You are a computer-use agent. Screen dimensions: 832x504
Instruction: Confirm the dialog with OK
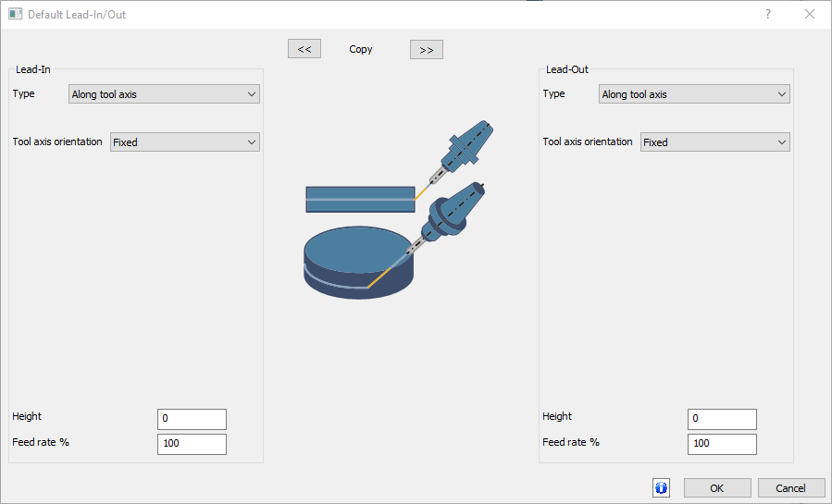(717, 488)
